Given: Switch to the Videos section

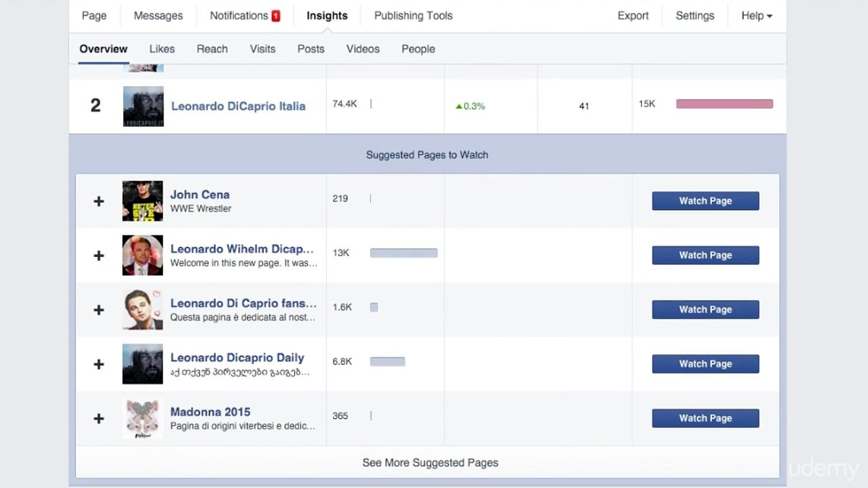Looking at the screenshot, I should pos(363,49).
